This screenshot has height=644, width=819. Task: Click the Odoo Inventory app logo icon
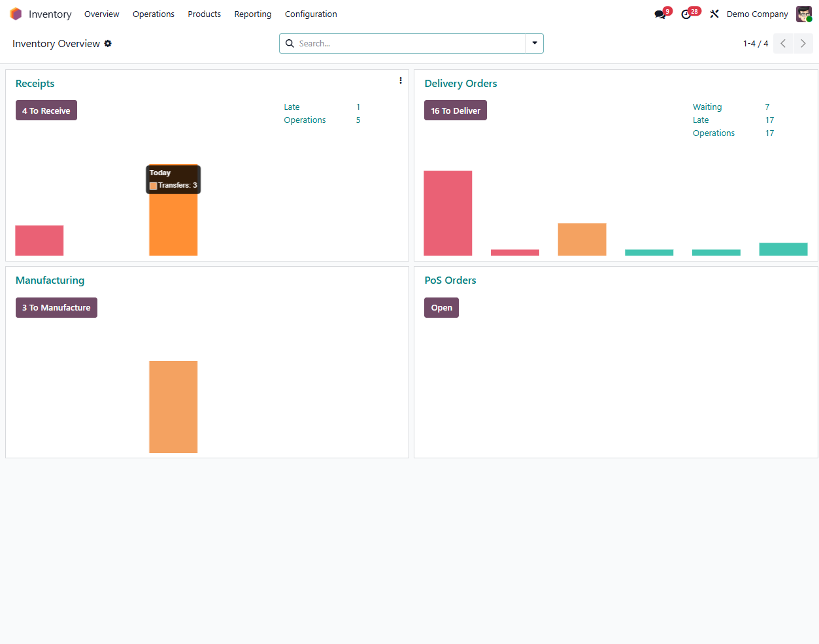[16, 14]
